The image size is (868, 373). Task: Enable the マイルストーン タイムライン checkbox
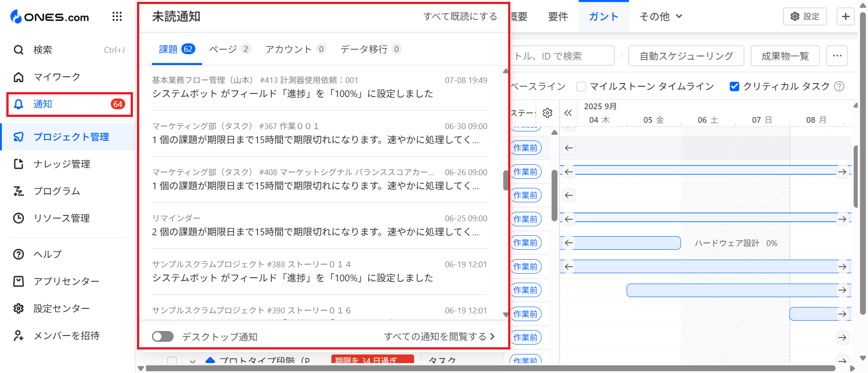coord(581,86)
